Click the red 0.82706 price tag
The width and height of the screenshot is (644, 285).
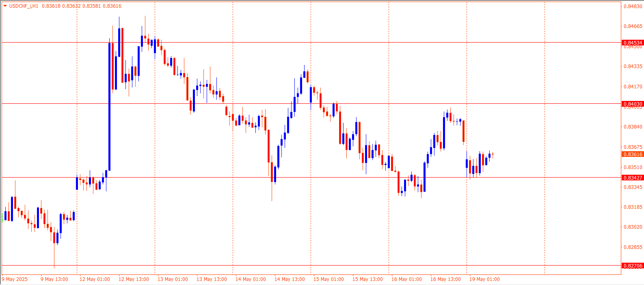tap(633, 266)
